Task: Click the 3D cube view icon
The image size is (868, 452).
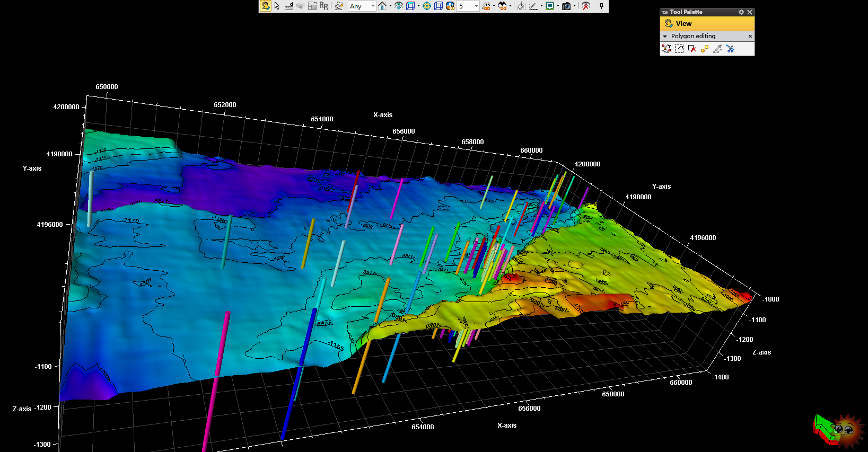Action: (410, 6)
